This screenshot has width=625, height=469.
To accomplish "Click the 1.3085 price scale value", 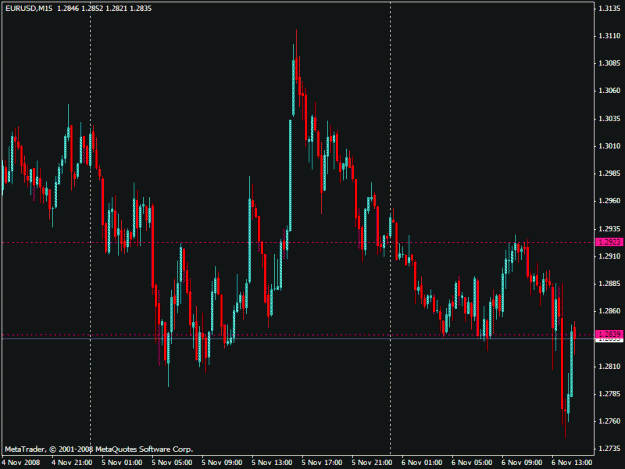I will click(x=609, y=63).
